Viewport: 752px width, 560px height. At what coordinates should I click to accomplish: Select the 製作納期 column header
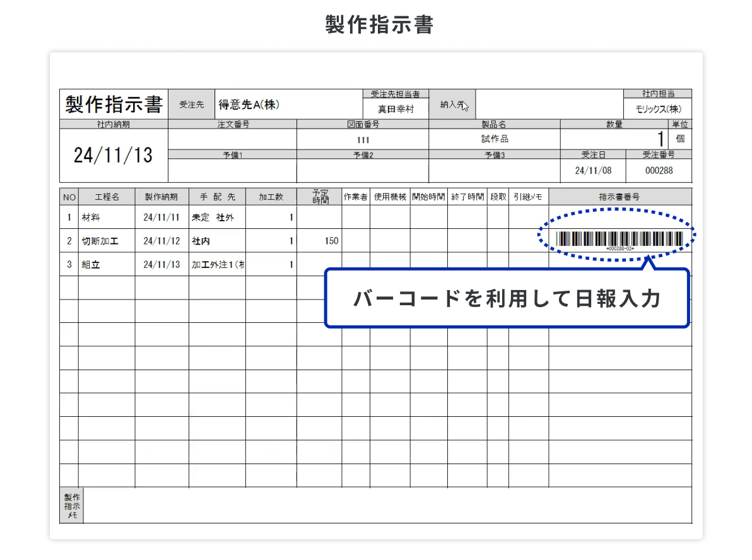coord(162,197)
